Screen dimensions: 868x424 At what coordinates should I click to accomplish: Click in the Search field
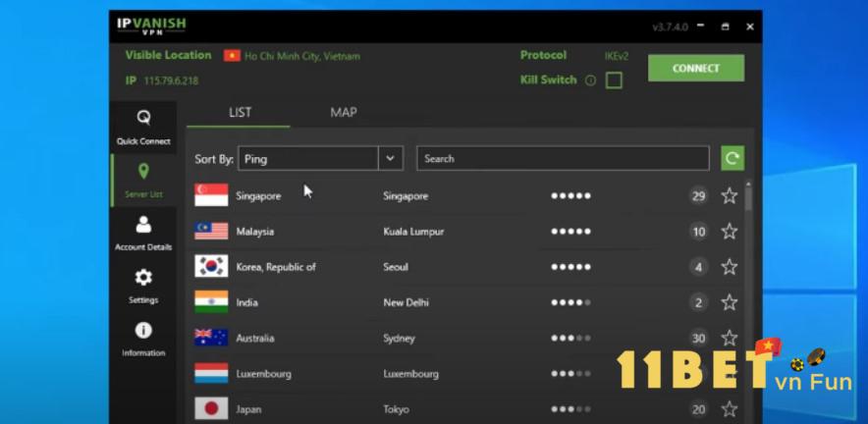pyautogui.click(x=563, y=158)
